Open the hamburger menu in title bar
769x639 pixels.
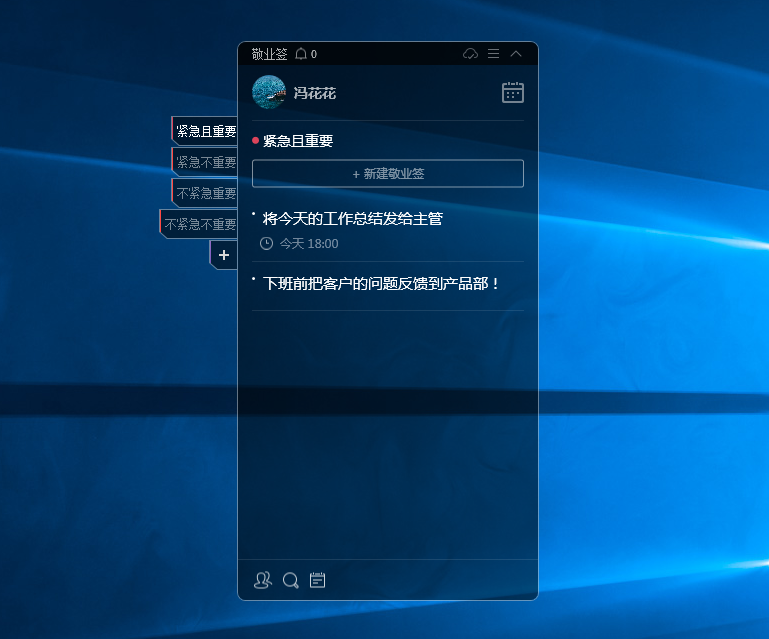point(493,54)
